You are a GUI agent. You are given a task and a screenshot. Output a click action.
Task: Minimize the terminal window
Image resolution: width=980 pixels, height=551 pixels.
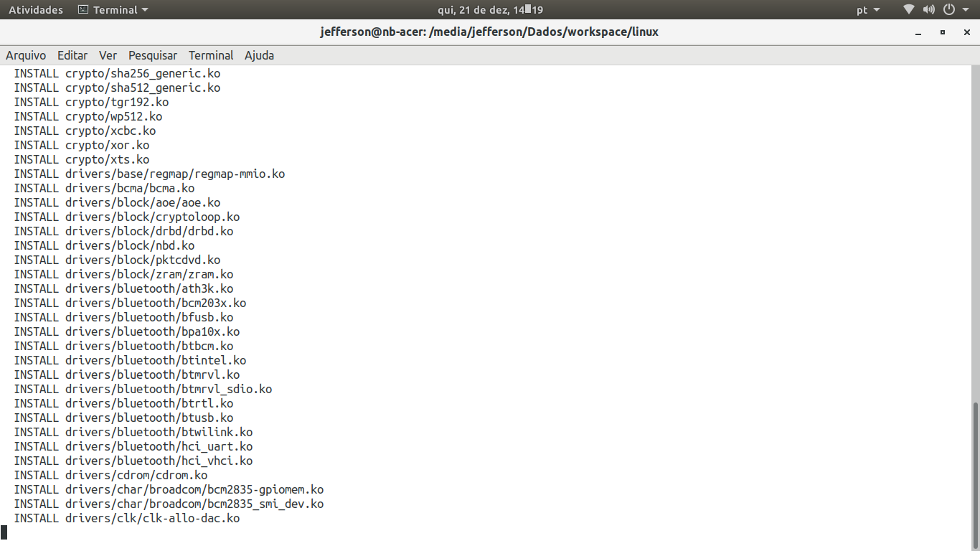pos(918,32)
